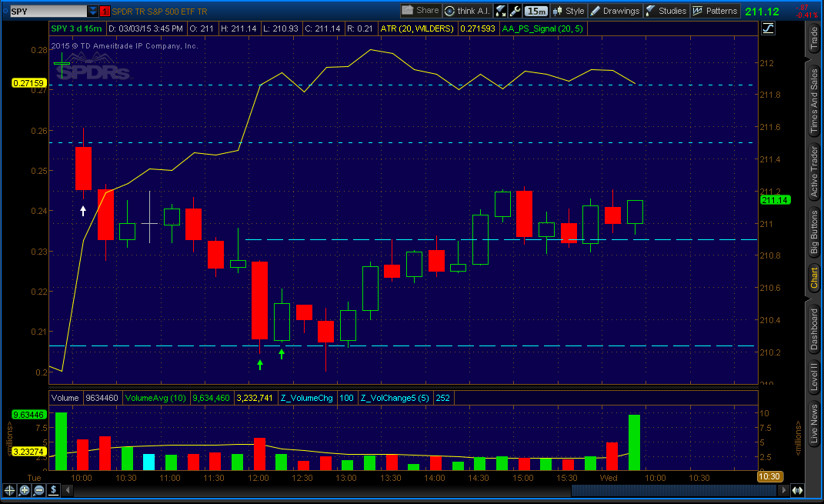Click the zoom out magnifier icon

click(x=39, y=490)
